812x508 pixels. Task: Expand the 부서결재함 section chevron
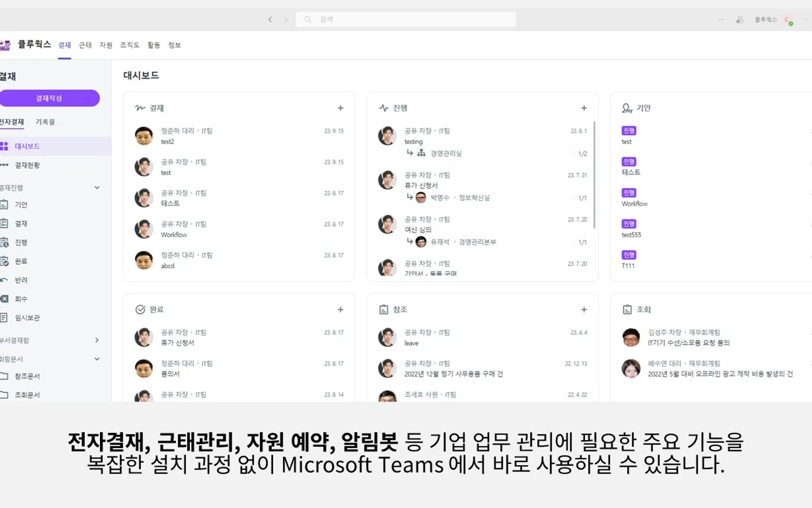(97, 340)
